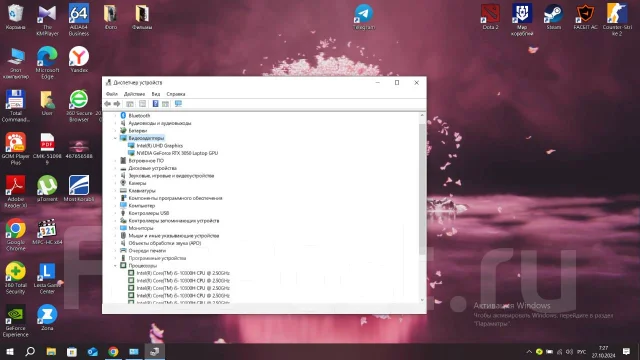Open the Справка menu
The width and height of the screenshot is (640, 360).
click(x=176, y=94)
